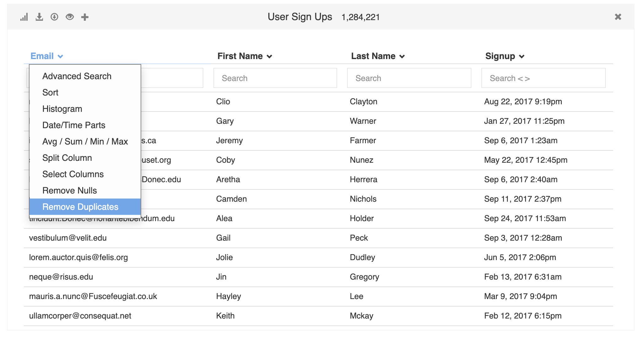Click the Split Column option

tap(67, 158)
